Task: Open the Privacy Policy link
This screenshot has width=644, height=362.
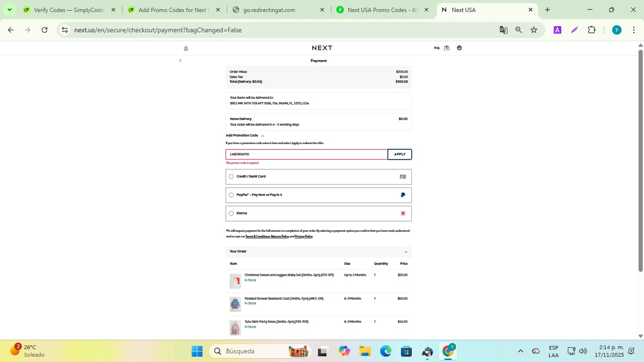Action: click(304, 237)
